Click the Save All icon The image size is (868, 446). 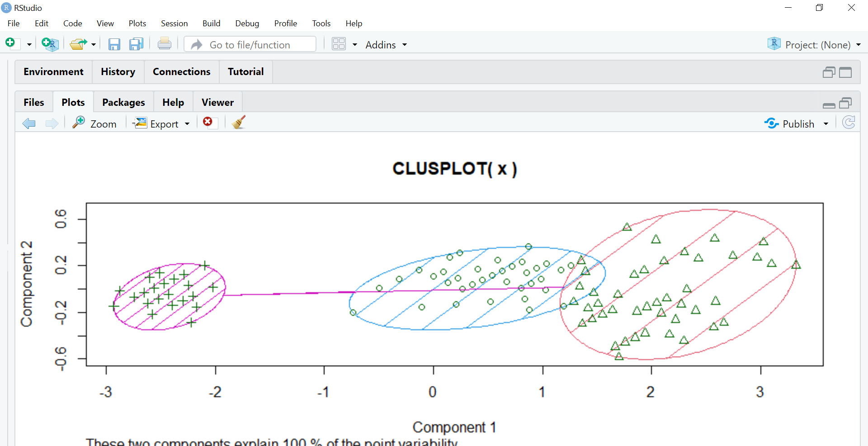(x=136, y=44)
